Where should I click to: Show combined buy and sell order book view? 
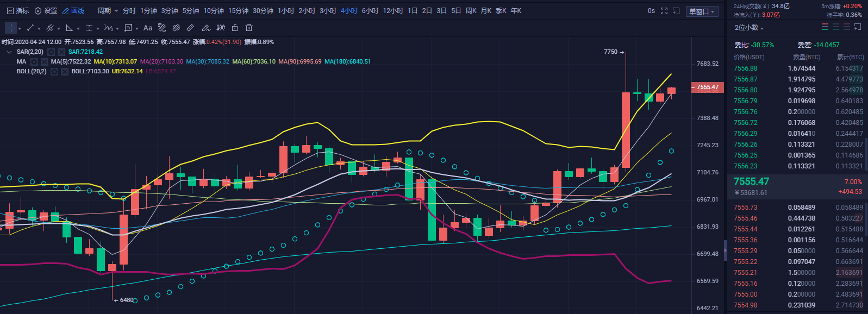pos(825,27)
